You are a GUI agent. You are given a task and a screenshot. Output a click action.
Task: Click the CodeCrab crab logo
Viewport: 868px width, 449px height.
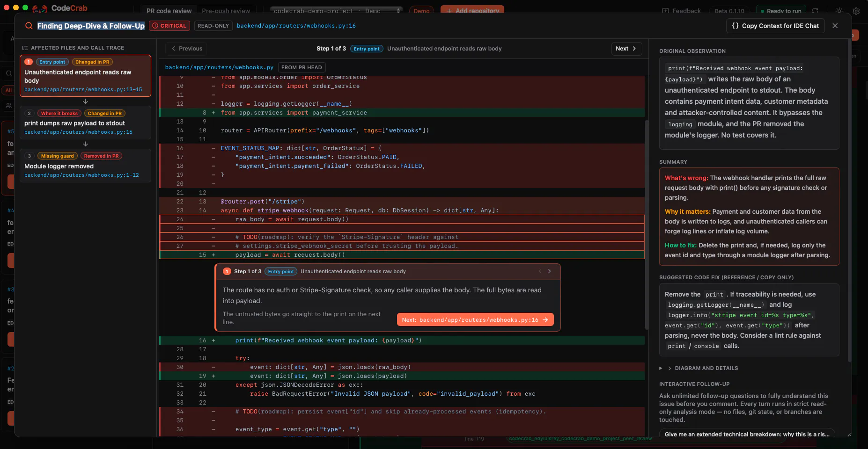coord(39,8)
